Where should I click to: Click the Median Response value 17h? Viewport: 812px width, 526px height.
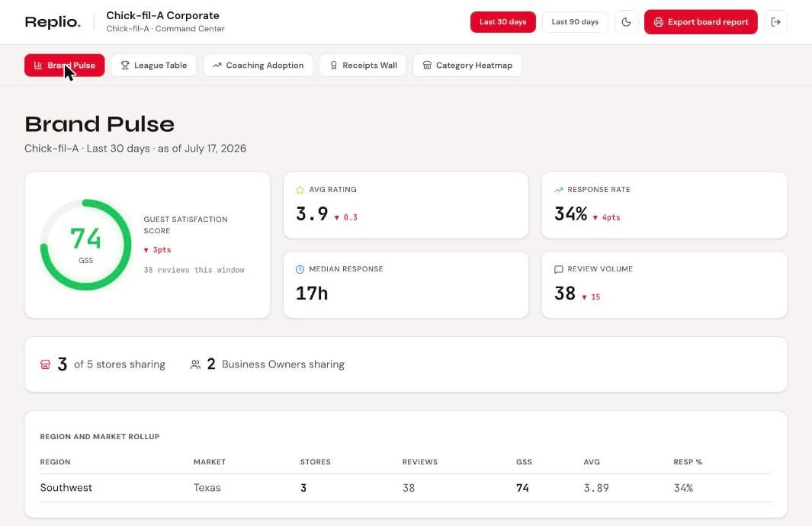[x=312, y=293]
